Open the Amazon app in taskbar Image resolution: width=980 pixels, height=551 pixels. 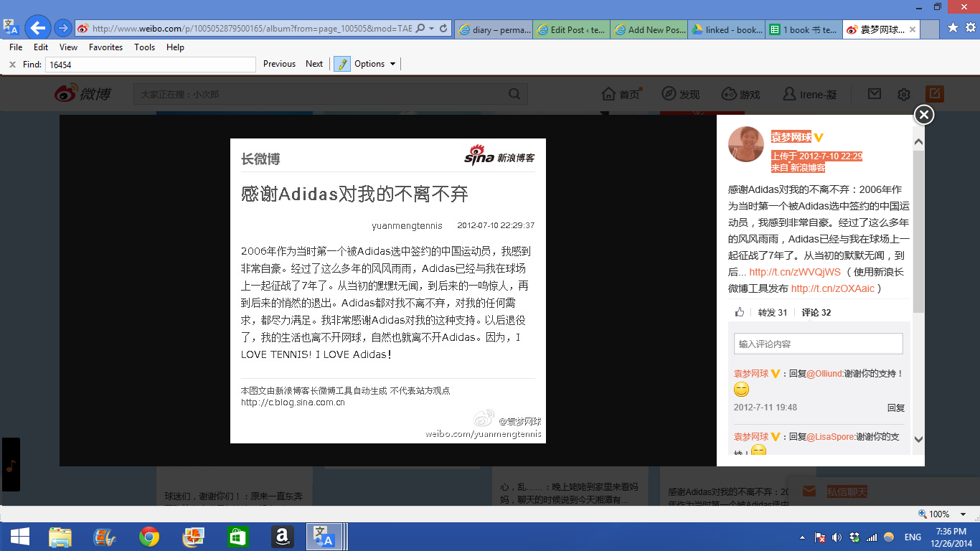(282, 537)
